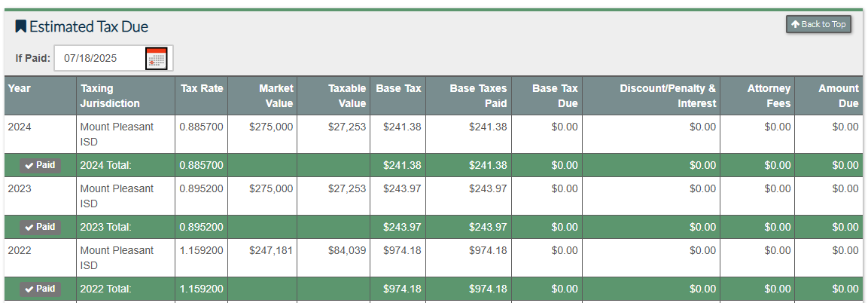Click the Estimated Tax Due bookmark icon

click(x=21, y=26)
